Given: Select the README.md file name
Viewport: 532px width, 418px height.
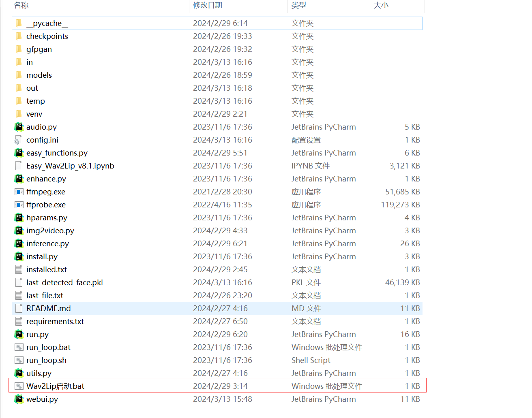Looking at the screenshot, I should tap(49, 308).
